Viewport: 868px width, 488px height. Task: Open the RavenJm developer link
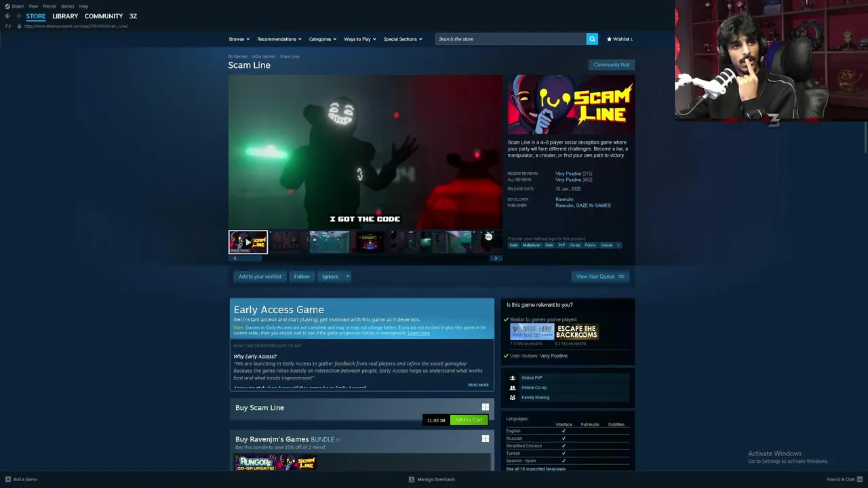[x=564, y=199]
